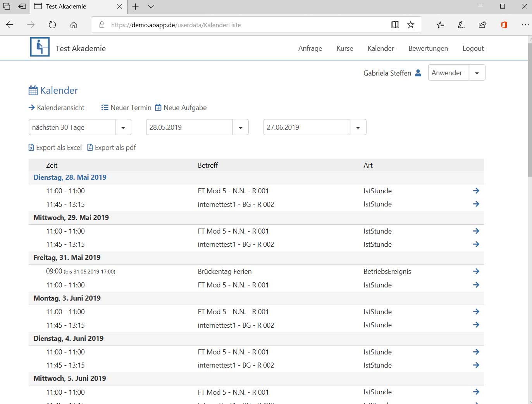Click the Zeit column header
Image resolution: width=532 pixels, height=404 pixels.
pos(52,165)
